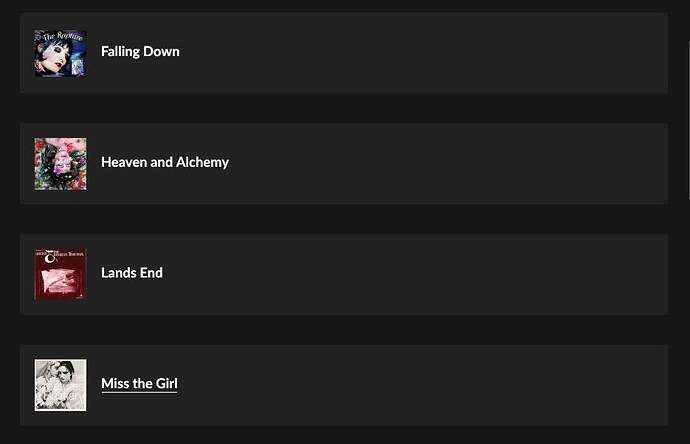Open the Falling Down song title
This screenshot has height=444, width=690.
pos(140,51)
